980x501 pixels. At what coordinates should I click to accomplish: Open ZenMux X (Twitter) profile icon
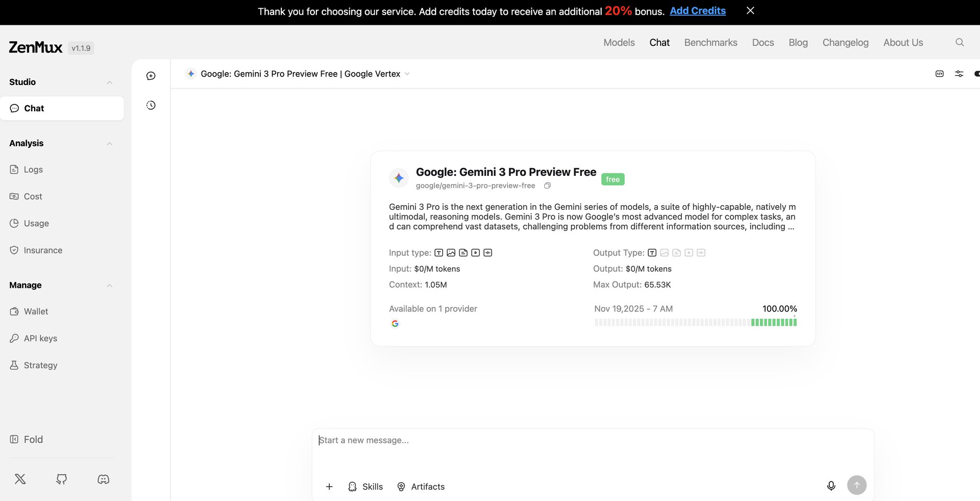tap(20, 479)
